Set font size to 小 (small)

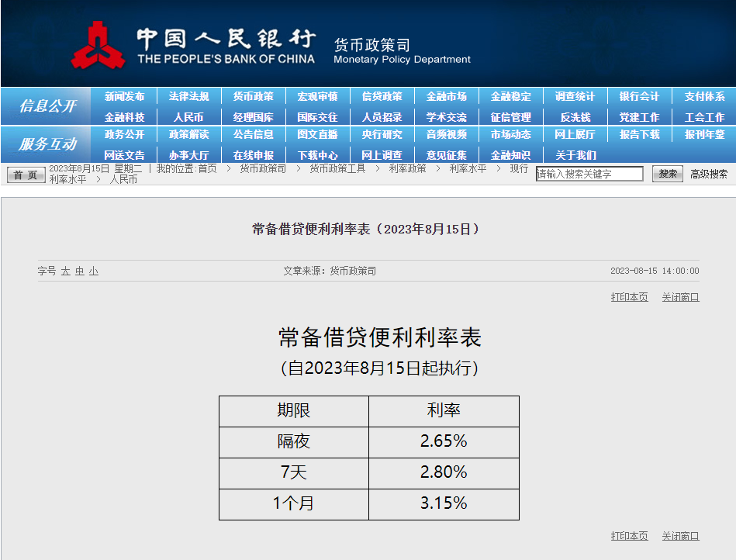pos(93,271)
